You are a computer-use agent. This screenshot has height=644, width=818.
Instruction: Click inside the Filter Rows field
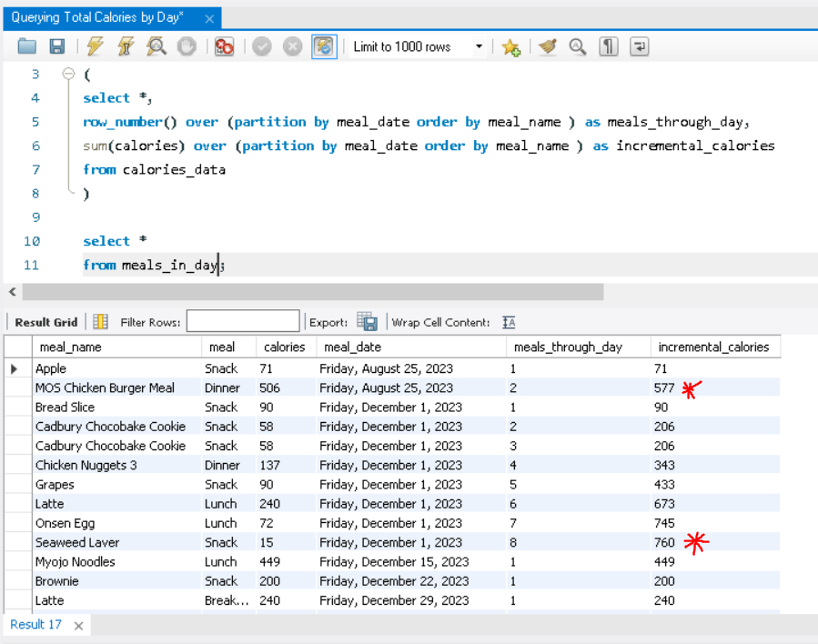click(x=244, y=321)
